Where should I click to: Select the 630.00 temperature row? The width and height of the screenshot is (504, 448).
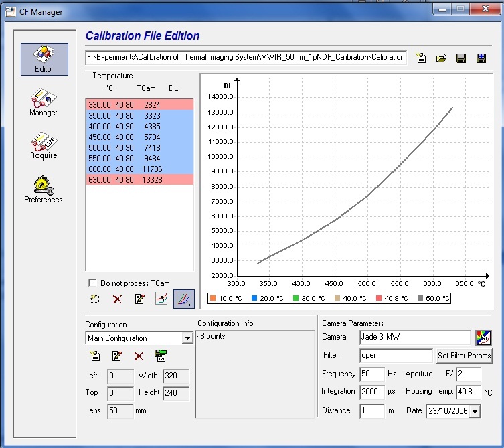click(x=139, y=179)
